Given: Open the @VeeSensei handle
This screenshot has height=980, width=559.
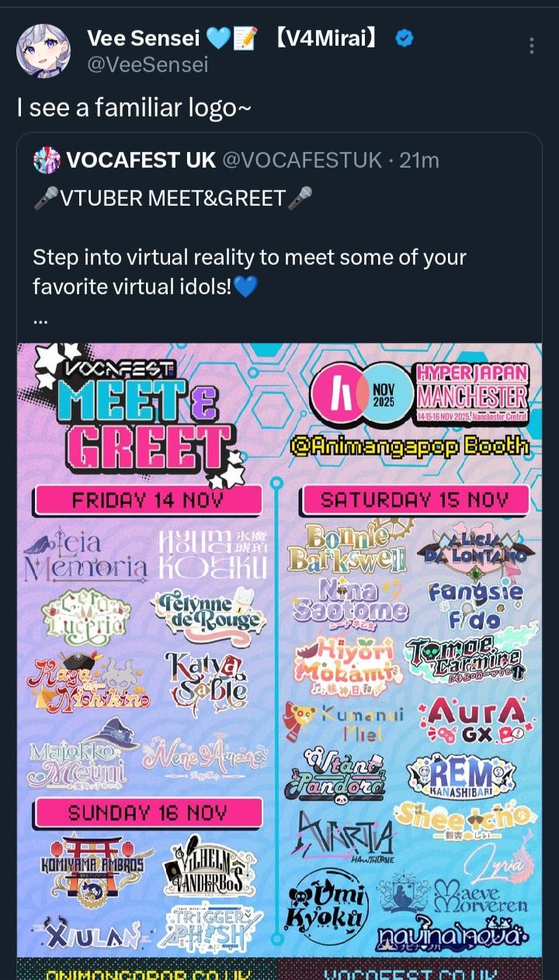Looking at the screenshot, I should coord(148,64).
